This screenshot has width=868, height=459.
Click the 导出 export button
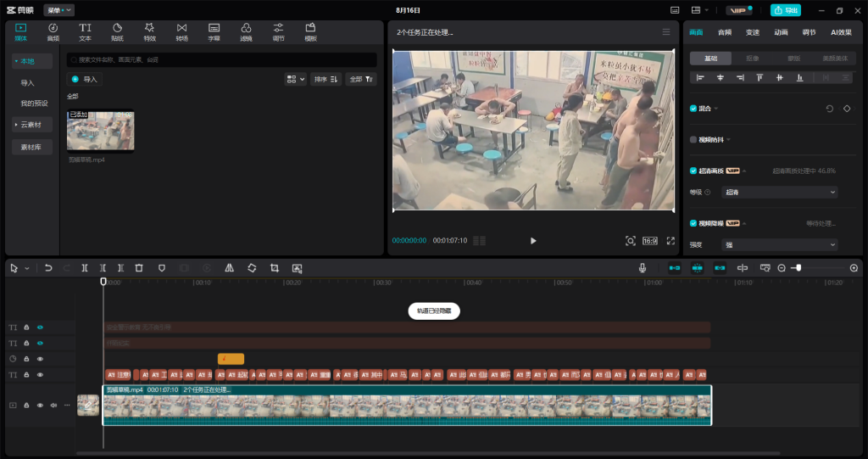[786, 10]
